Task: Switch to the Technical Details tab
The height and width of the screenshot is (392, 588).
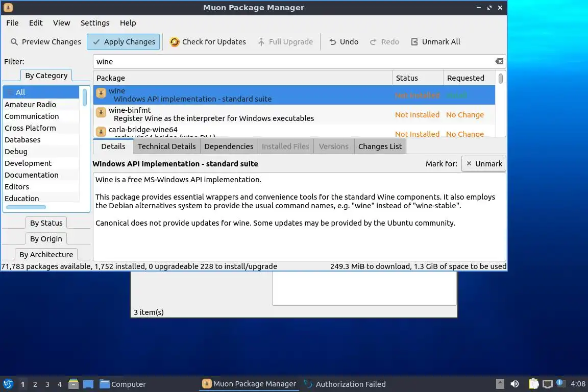Action: coord(166,146)
